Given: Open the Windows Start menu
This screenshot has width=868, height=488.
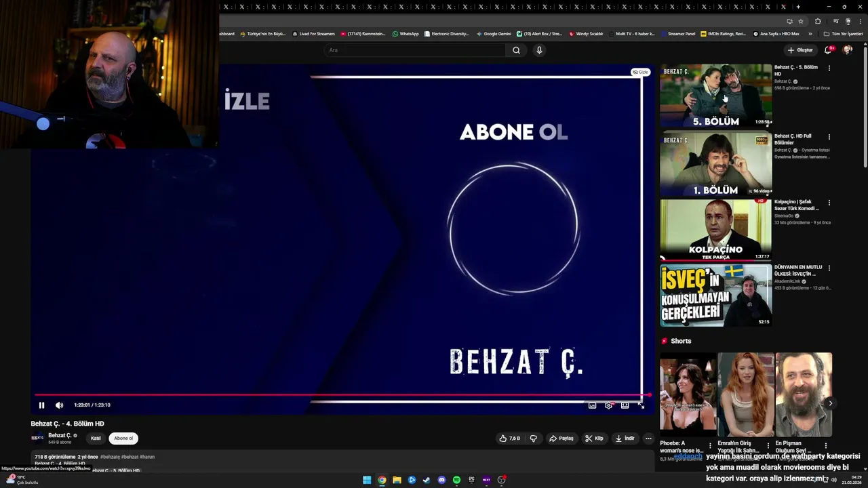Looking at the screenshot, I should [x=367, y=480].
